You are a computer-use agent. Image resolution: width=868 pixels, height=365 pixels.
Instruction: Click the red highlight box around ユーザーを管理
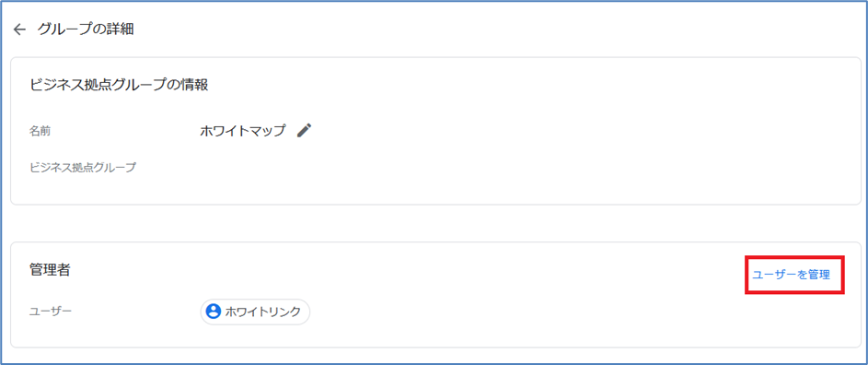[794, 275]
